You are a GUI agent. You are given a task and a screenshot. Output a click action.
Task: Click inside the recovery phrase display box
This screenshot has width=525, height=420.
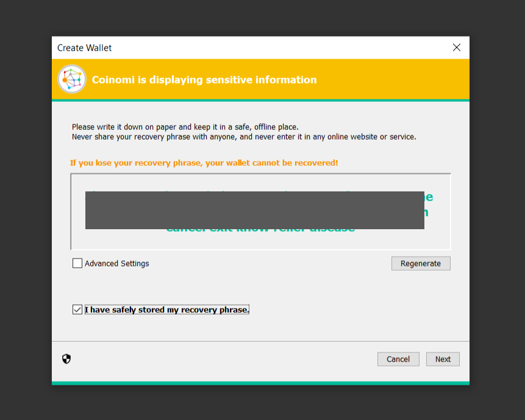click(260, 241)
